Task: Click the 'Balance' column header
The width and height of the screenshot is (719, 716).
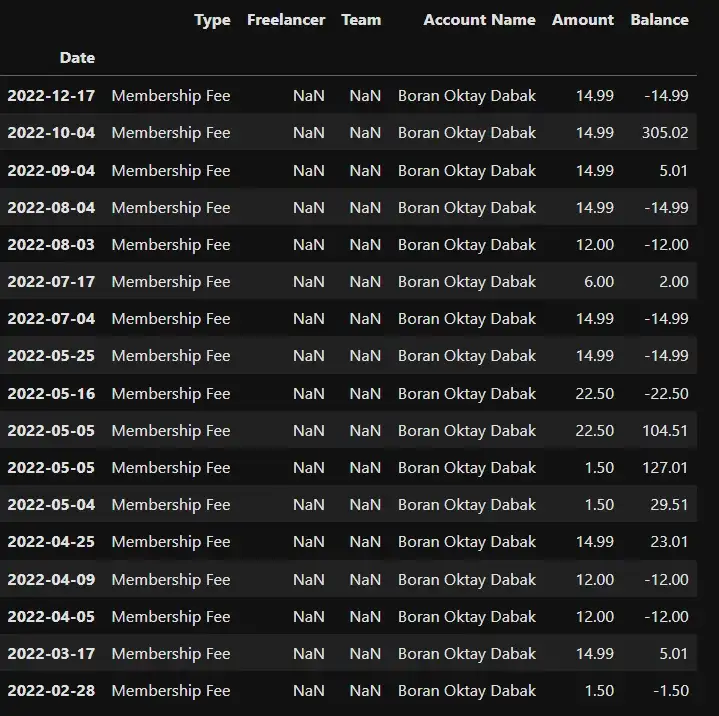Action: tap(659, 20)
